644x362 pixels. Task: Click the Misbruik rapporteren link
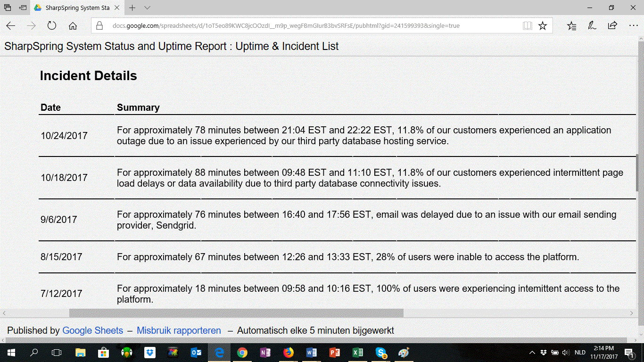point(179,330)
